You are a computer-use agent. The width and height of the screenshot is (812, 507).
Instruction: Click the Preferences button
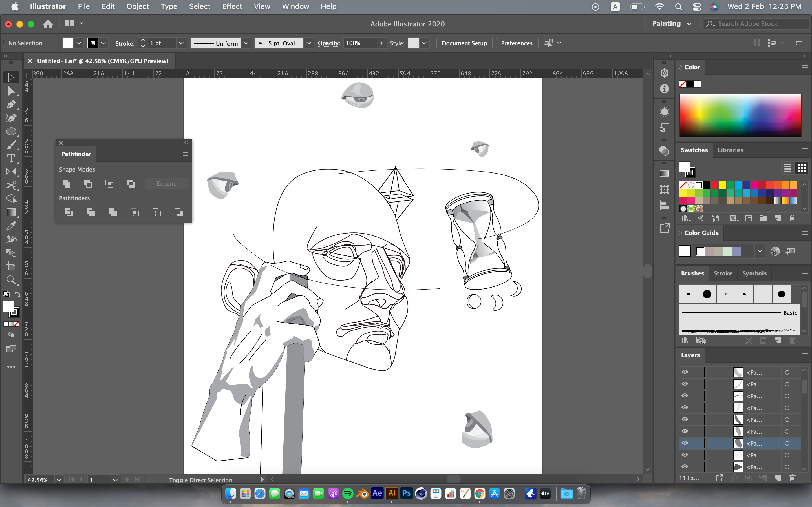(517, 43)
